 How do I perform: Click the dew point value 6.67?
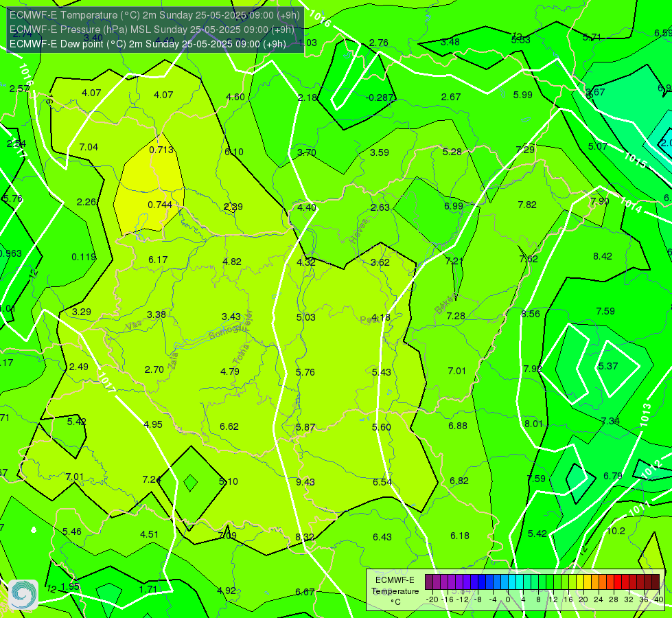click(x=305, y=593)
